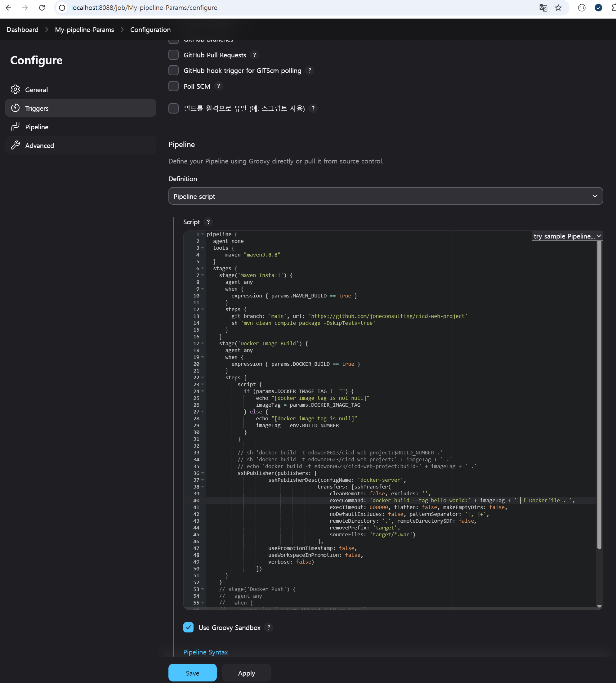Click the Triggers clock icon

[15, 108]
